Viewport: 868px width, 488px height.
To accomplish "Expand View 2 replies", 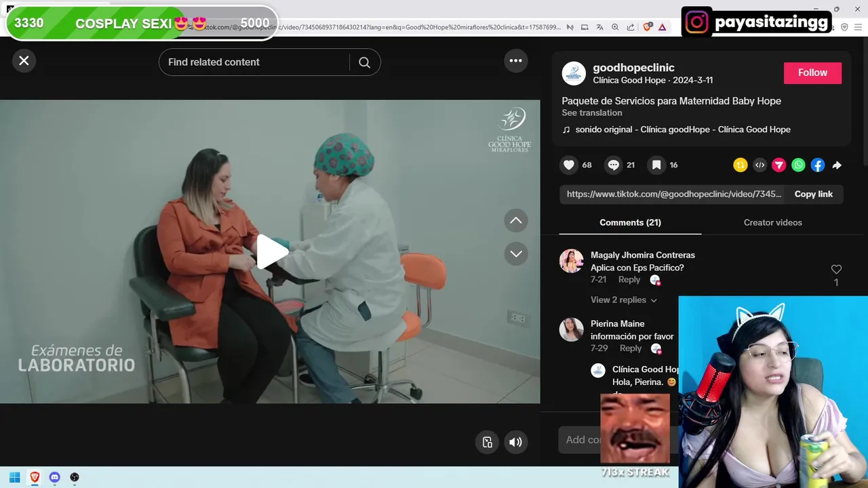I will [624, 300].
